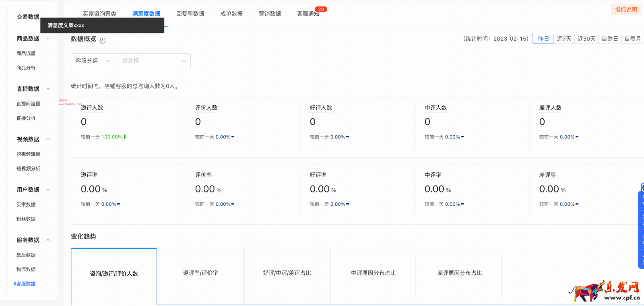Select the 好评/中评/差评占比 trend tab
The height and width of the screenshot is (306, 644).
pos(287,276)
